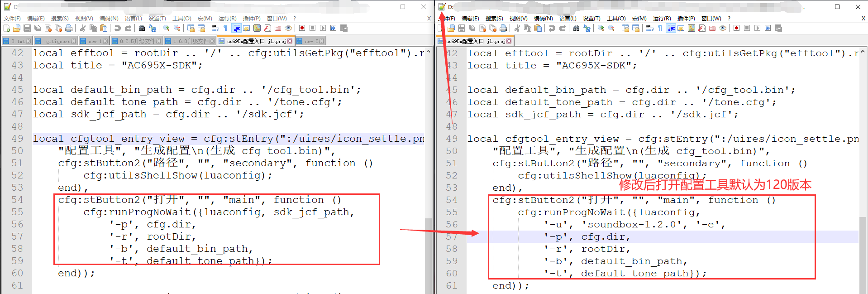The image size is (868, 294).
Task: Click the Save icon in the left window
Action: (27, 28)
